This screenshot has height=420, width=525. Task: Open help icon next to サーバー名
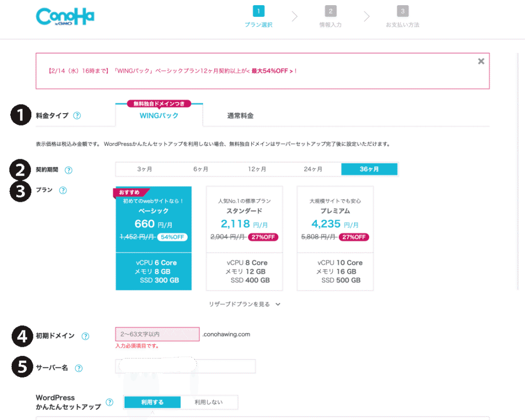[79, 368]
